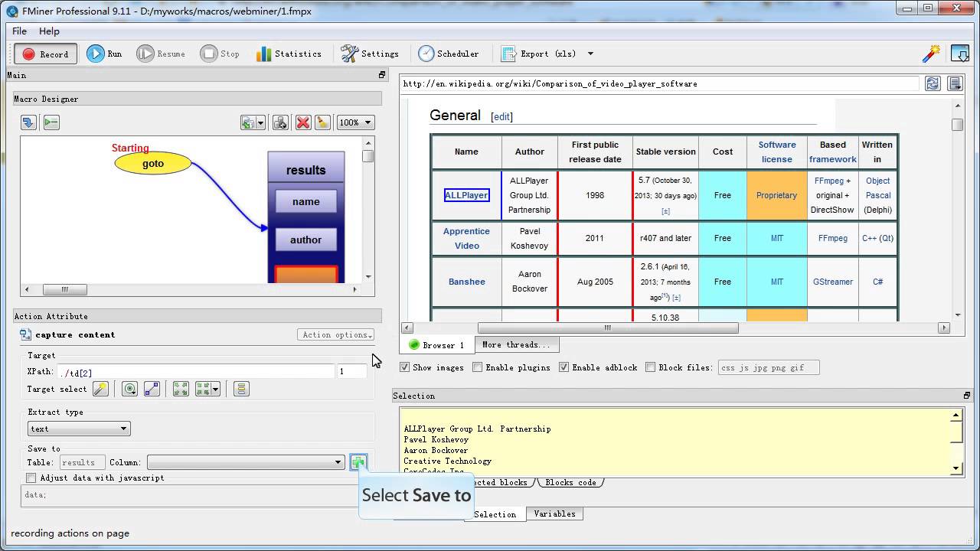Click the Target select wand icon
The width and height of the screenshot is (980, 551).
click(x=100, y=389)
